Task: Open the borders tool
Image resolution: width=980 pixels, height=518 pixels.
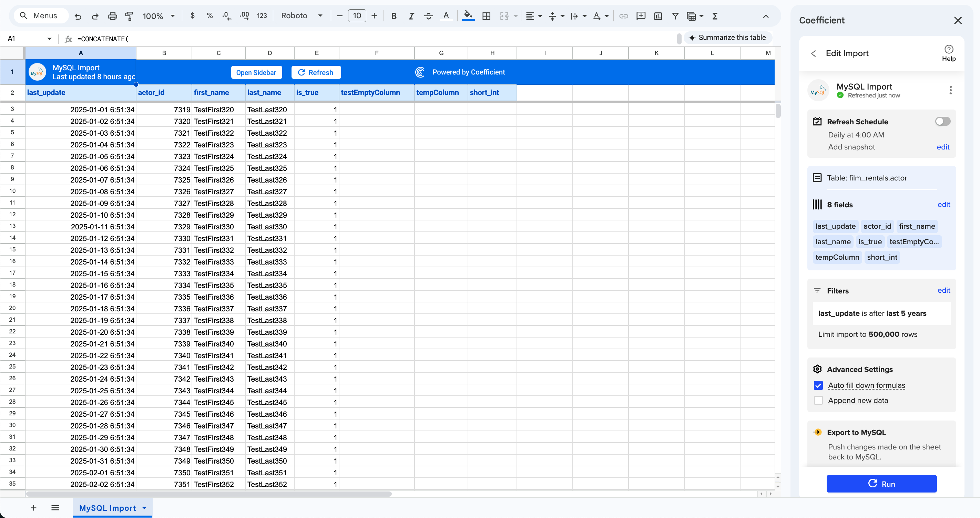Action: 486,15
